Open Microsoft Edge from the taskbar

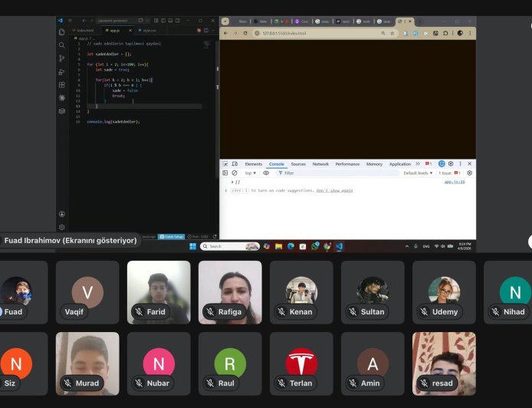[291, 246]
